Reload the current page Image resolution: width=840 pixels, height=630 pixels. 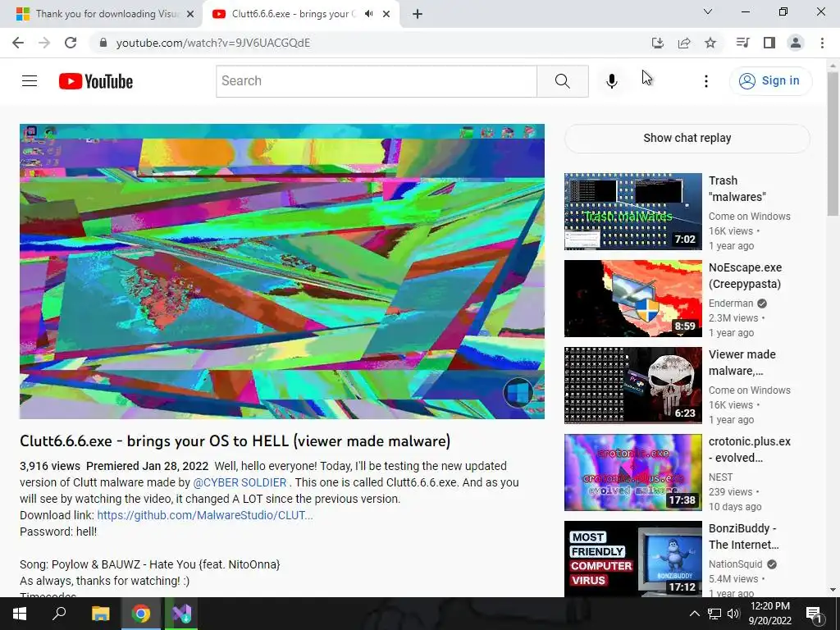71,43
